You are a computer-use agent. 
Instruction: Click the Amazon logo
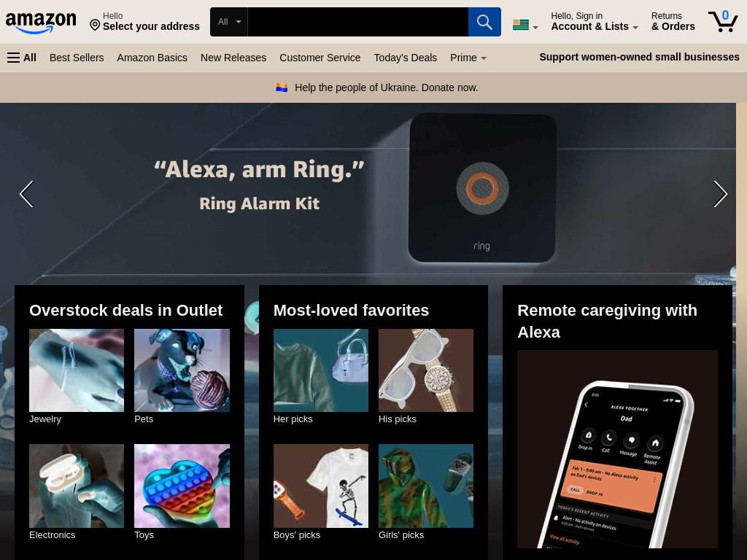point(41,23)
